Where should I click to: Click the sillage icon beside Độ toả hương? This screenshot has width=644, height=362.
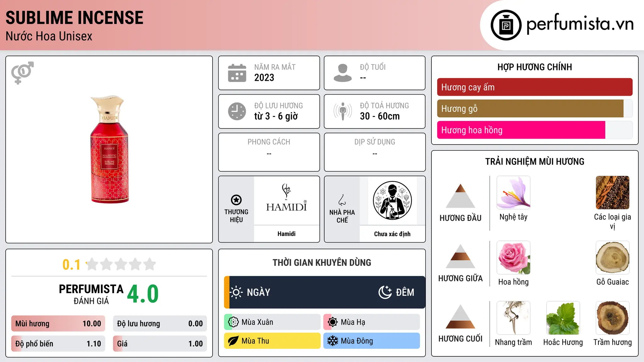tap(343, 111)
